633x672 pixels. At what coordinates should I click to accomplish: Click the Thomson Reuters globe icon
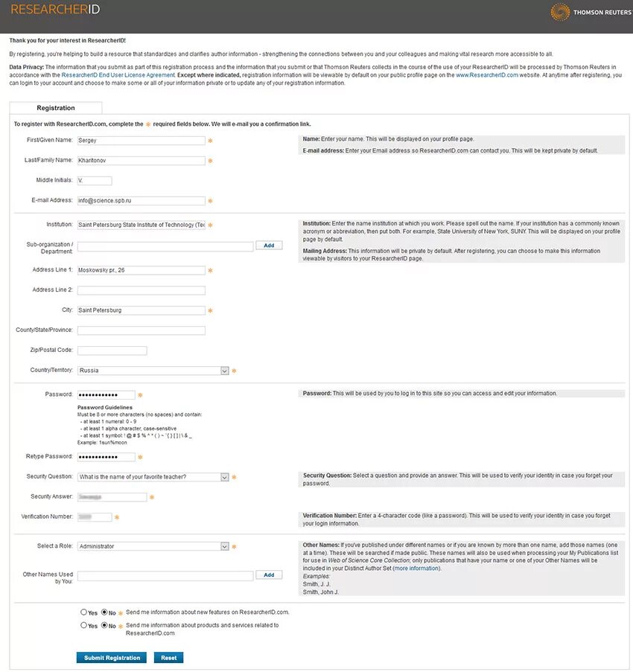click(x=559, y=12)
